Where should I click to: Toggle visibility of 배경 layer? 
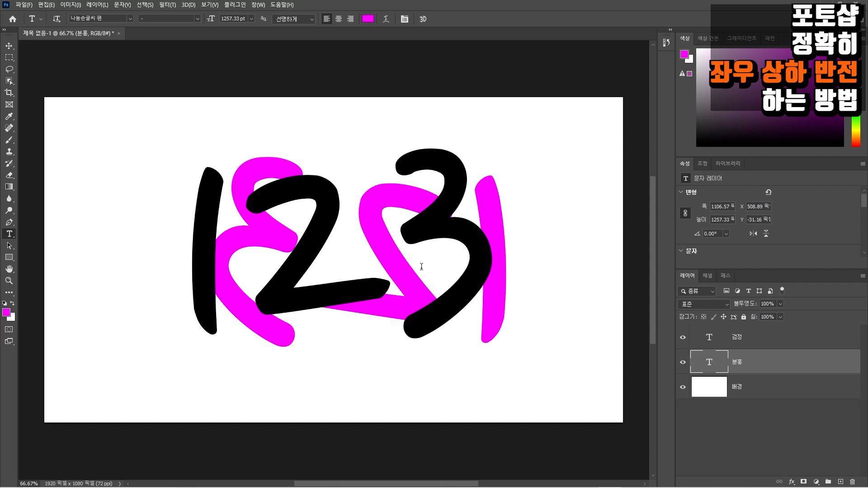pos(683,387)
